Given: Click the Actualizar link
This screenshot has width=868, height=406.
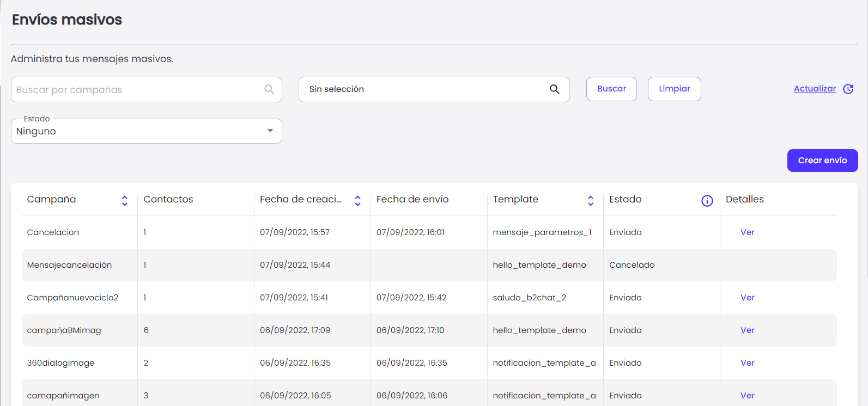Looking at the screenshot, I should click(815, 89).
